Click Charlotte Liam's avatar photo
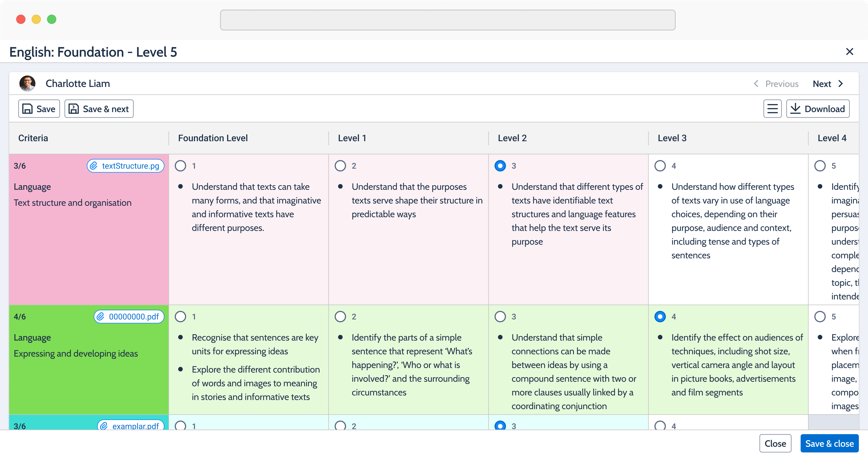This screenshot has height=457, width=868. (x=27, y=83)
